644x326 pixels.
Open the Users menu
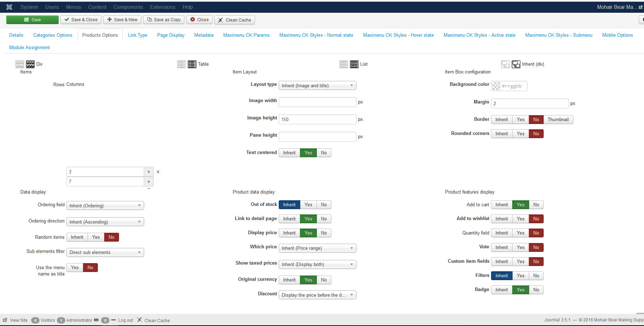tap(52, 7)
